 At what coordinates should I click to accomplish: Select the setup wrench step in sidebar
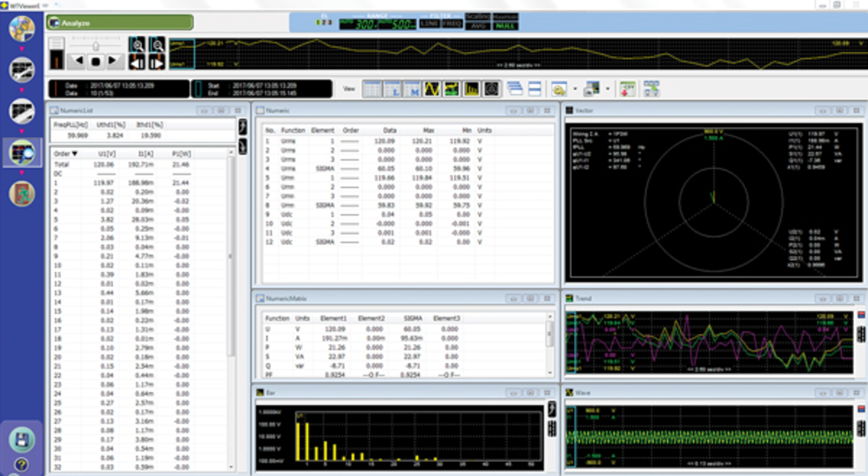22,70
